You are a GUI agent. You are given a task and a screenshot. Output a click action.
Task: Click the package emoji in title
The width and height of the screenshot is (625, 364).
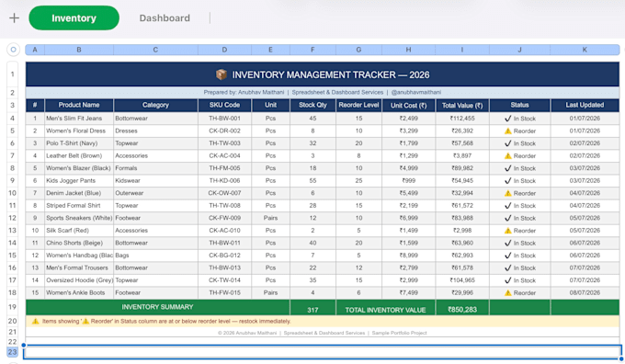pyautogui.click(x=222, y=74)
